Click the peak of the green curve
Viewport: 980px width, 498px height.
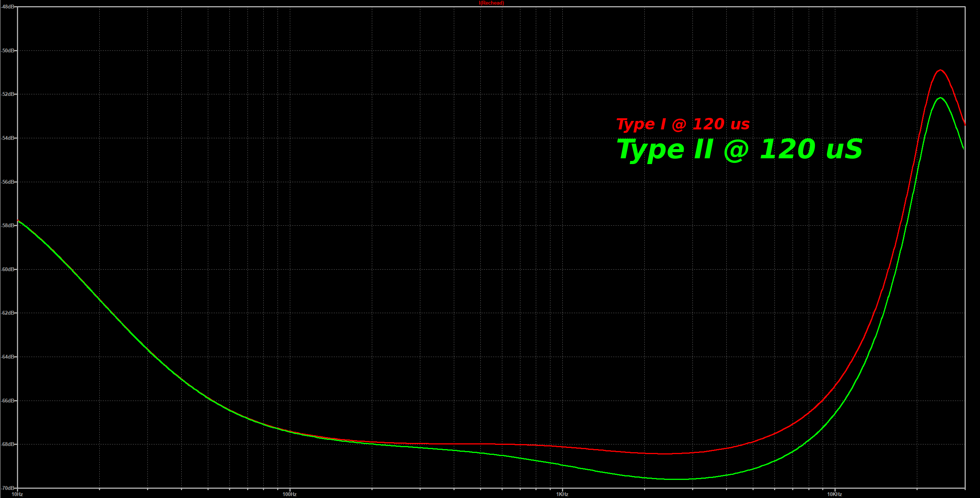940,98
